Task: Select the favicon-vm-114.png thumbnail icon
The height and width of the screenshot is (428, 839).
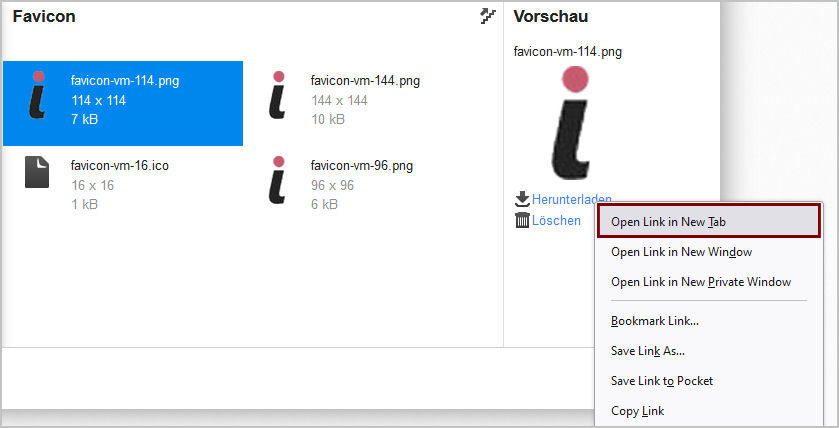Action: 37,95
